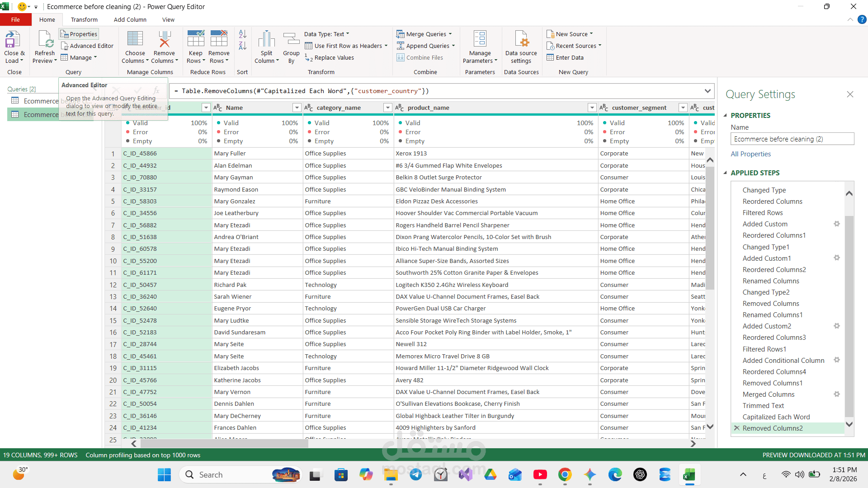The height and width of the screenshot is (488, 868).
Task: Click the Remove Columns icon
Action: (x=165, y=40)
